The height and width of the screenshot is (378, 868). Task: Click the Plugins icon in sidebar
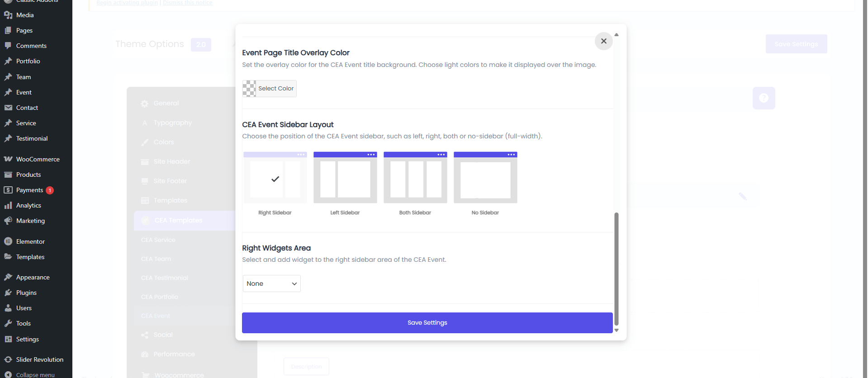pyautogui.click(x=8, y=293)
